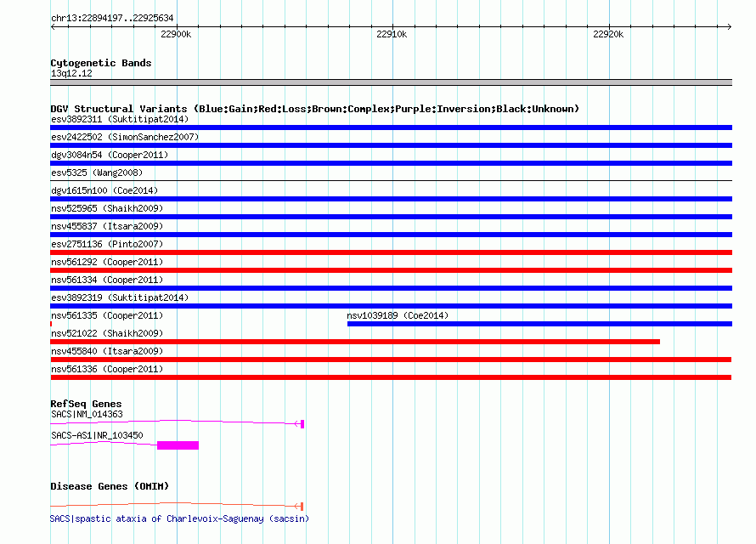Viewport: 756px width, 544px height.
Task: Select the blue bar under dgv1615n100
Action: coord(391,199)
